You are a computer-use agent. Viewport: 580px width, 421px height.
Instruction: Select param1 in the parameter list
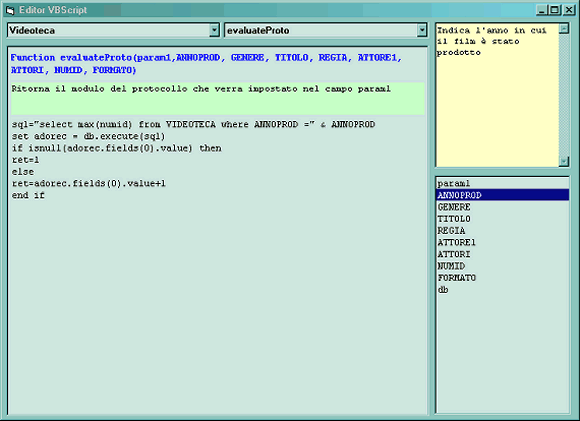pos(502,183)
